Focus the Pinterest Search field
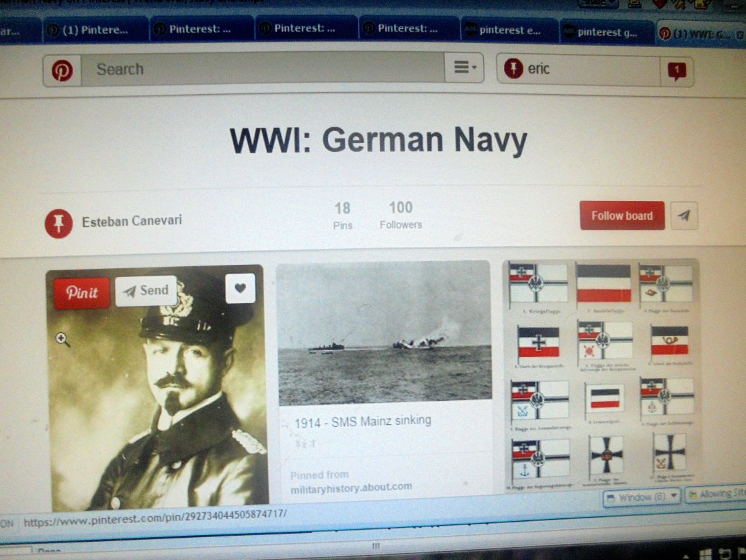 click(x=263, y=69)
